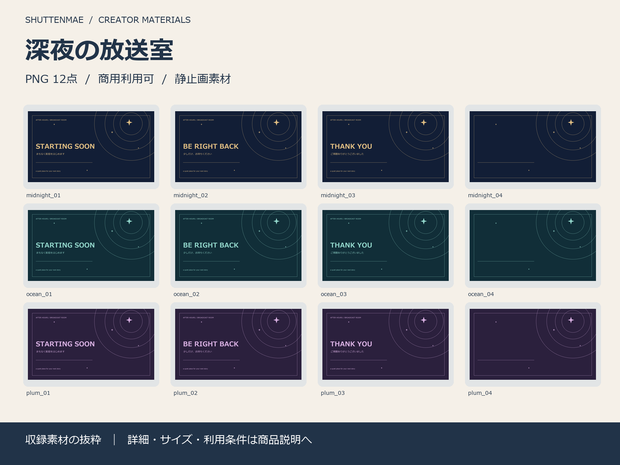Click 詳細・サイズ・利用条件は商品説明へ footer text

point(219,440)
